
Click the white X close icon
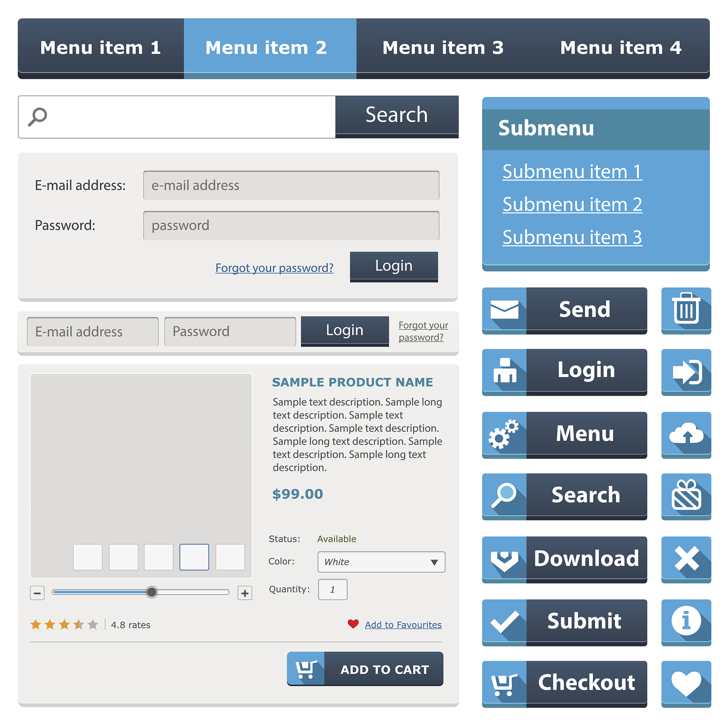(x=686, y=559)
